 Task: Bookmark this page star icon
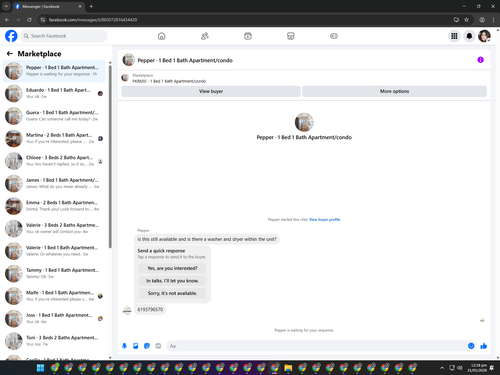pyautogui.click(x=466, y=20)
